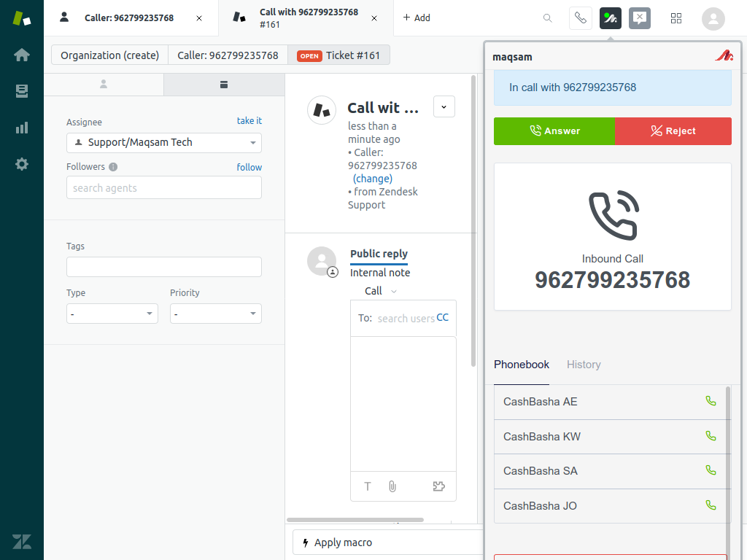Open the Type dropdown

coord(112,314)
